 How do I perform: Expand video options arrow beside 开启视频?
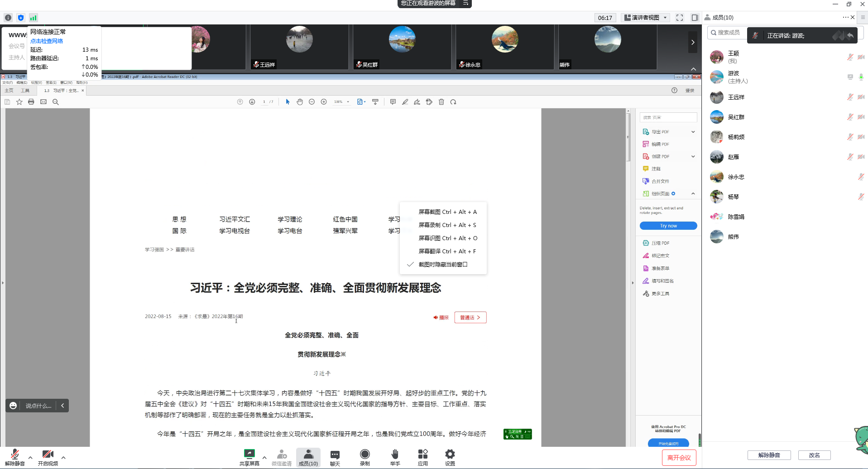[x=63, y=458]
